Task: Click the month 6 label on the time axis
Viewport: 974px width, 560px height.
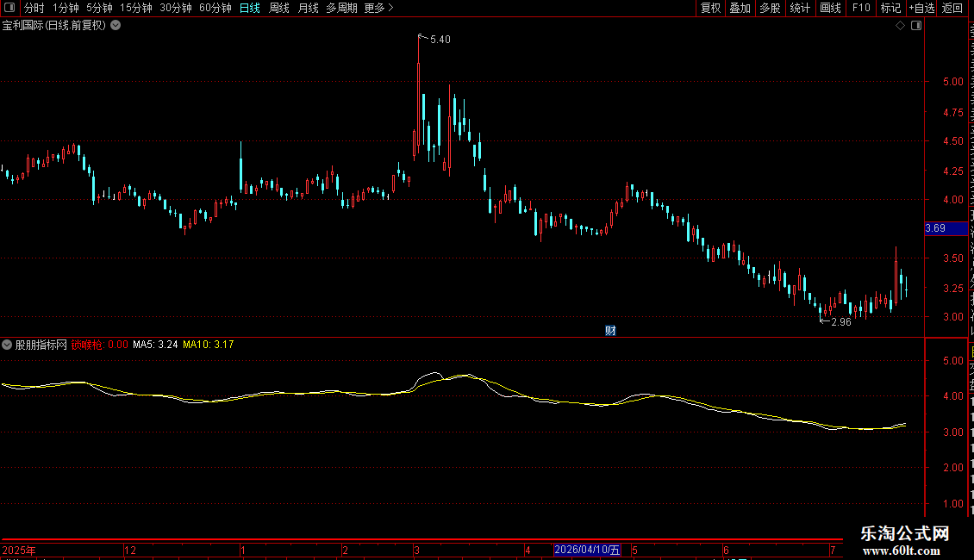Action: [726, 550]
